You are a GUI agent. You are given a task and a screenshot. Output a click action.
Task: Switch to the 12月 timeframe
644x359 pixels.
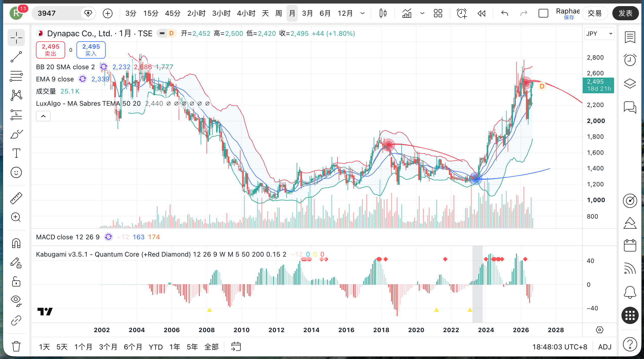pyautogui.click(x=345, y=13)
